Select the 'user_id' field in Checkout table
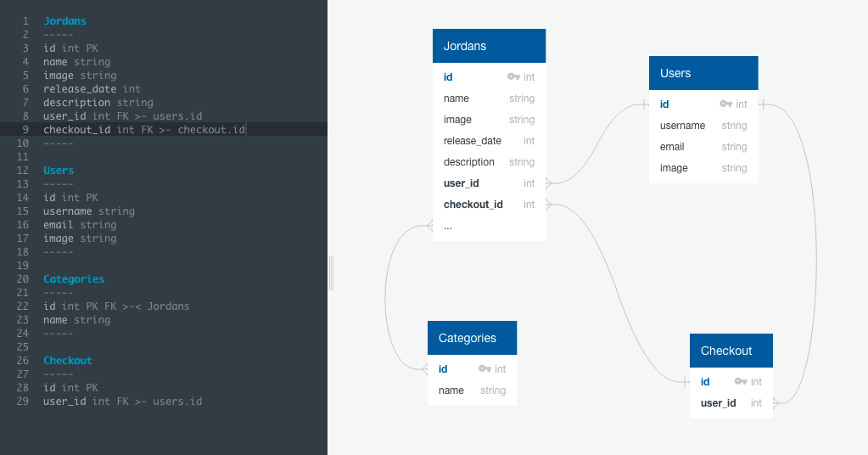Image resolution: width=868 pixels, height=455 pixels. (731, 403)
